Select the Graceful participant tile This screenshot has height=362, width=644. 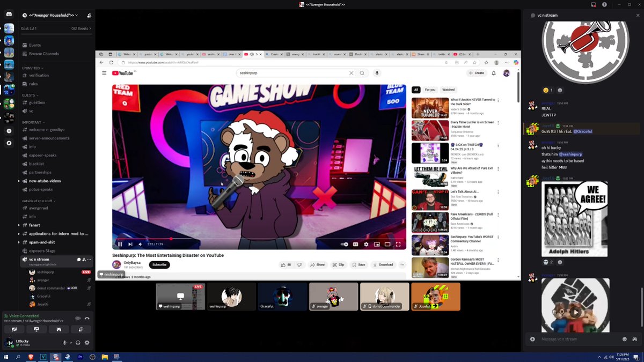283,297
